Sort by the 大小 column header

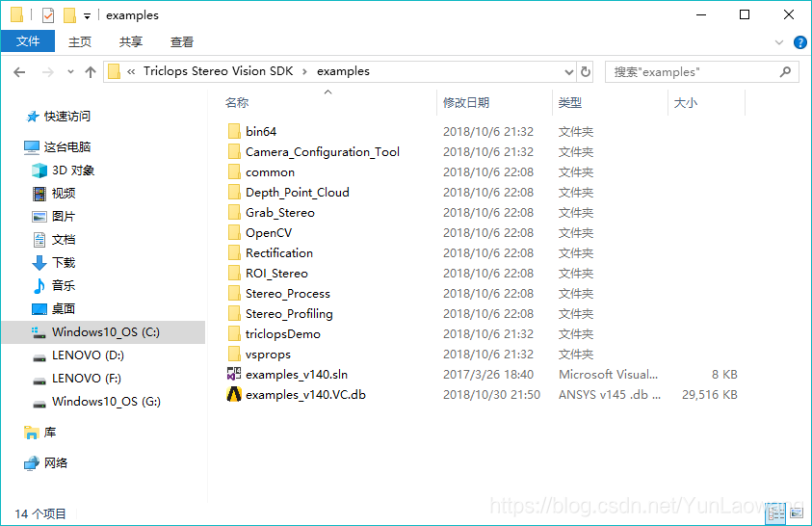(x=685, y=102)
